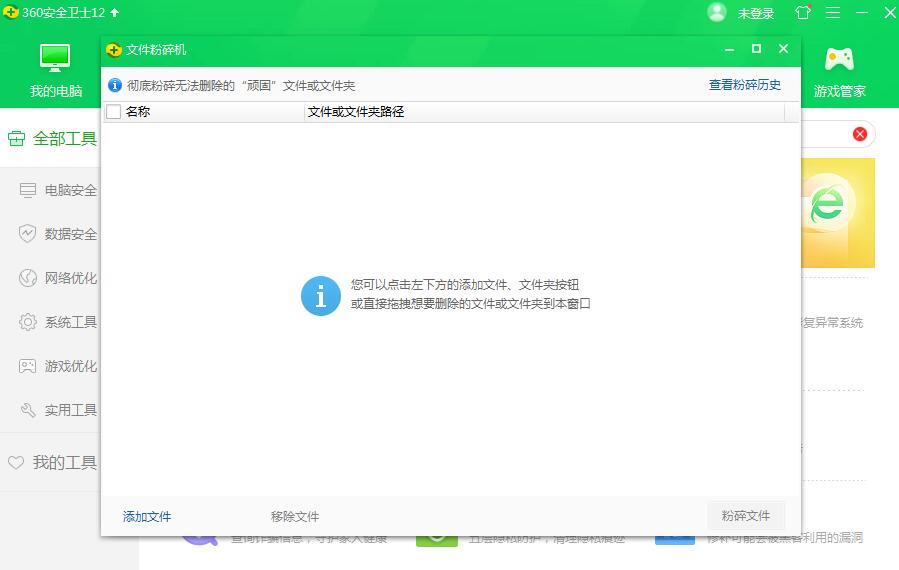
Task: Click the 360 browser promo thumbnail
Action: 836,212
